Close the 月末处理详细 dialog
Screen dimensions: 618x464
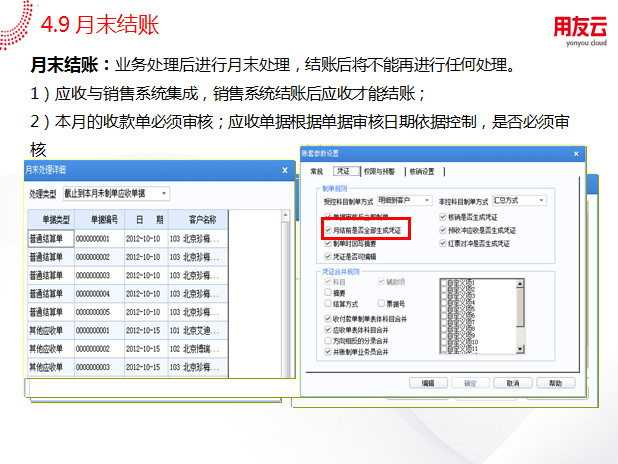285,170
